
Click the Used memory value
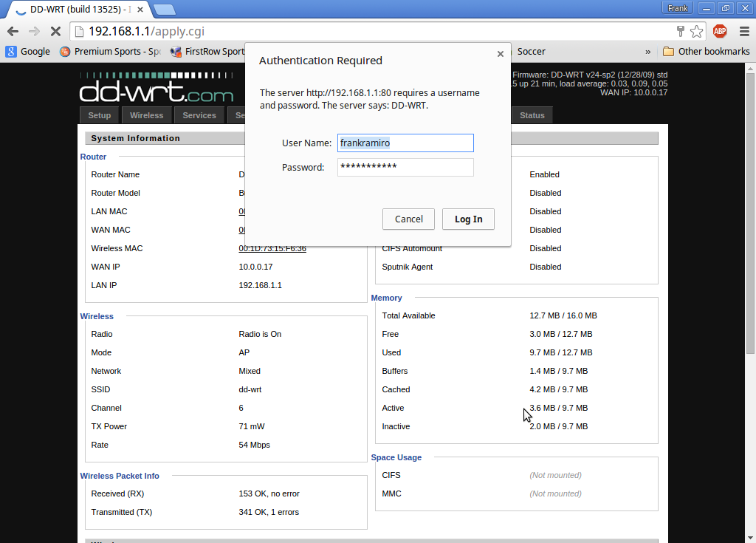[561, 353]
